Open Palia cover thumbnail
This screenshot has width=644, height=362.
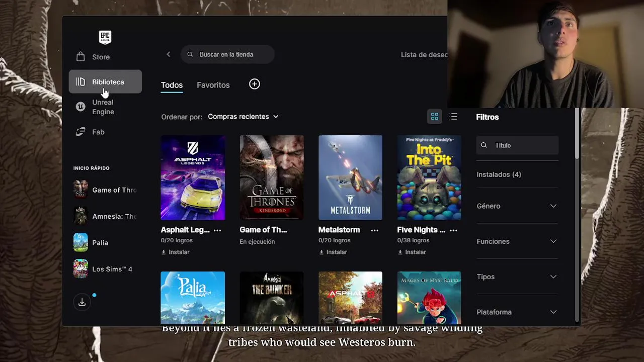193,298
